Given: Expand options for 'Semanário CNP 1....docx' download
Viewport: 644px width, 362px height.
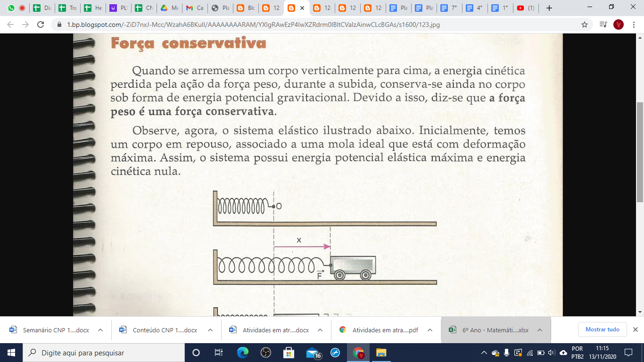Looking at the screenshot, I should pos(100,330).
